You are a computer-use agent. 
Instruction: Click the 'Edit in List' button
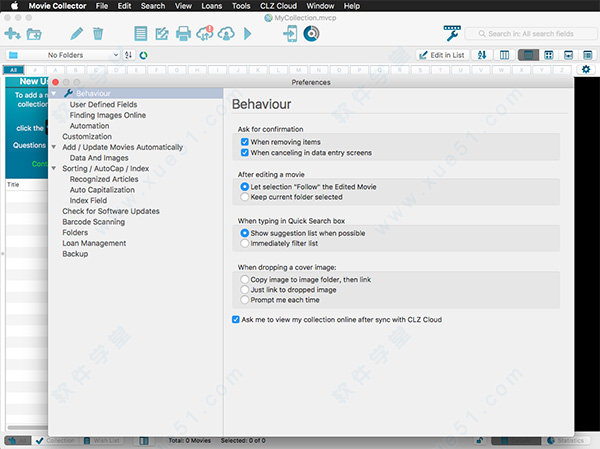point(442,55)
